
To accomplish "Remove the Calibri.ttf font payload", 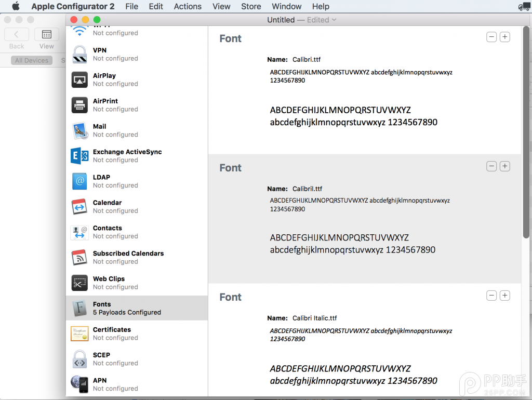I will click(x=491, y=37).
